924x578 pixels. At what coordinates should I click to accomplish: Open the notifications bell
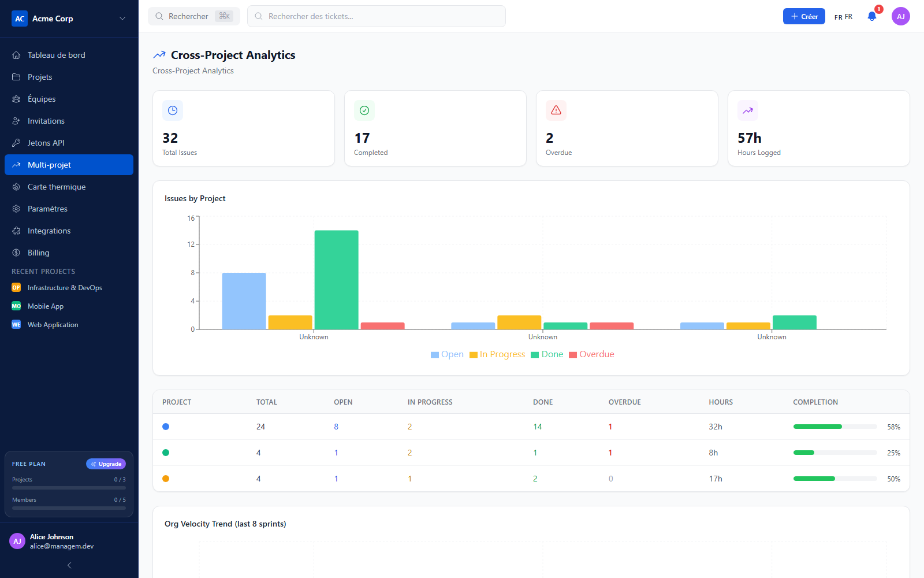pos(872,16)
